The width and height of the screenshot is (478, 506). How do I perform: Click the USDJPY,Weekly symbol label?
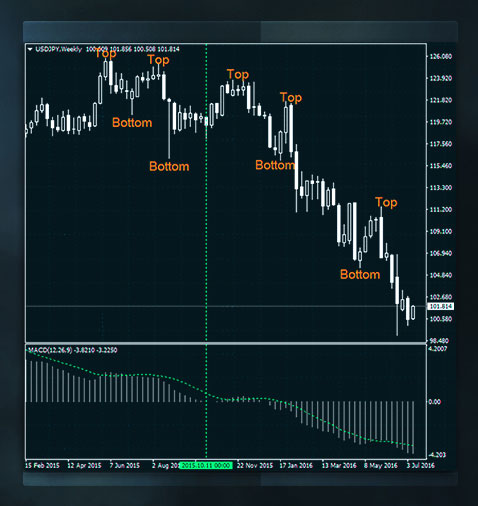[59, 49]
